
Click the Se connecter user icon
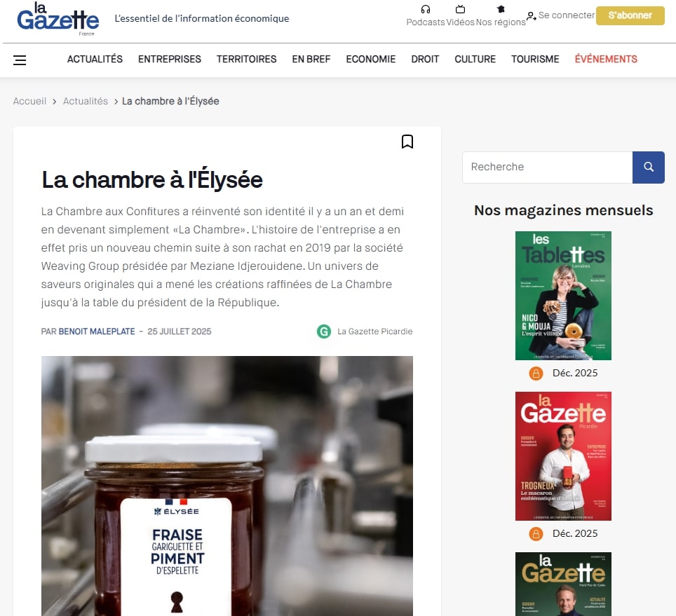pos(531,16)
